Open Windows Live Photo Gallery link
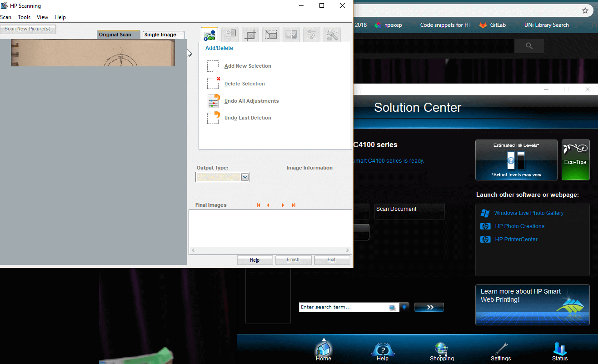This screenshot has height=364, width=598. (x=528, y=213)
